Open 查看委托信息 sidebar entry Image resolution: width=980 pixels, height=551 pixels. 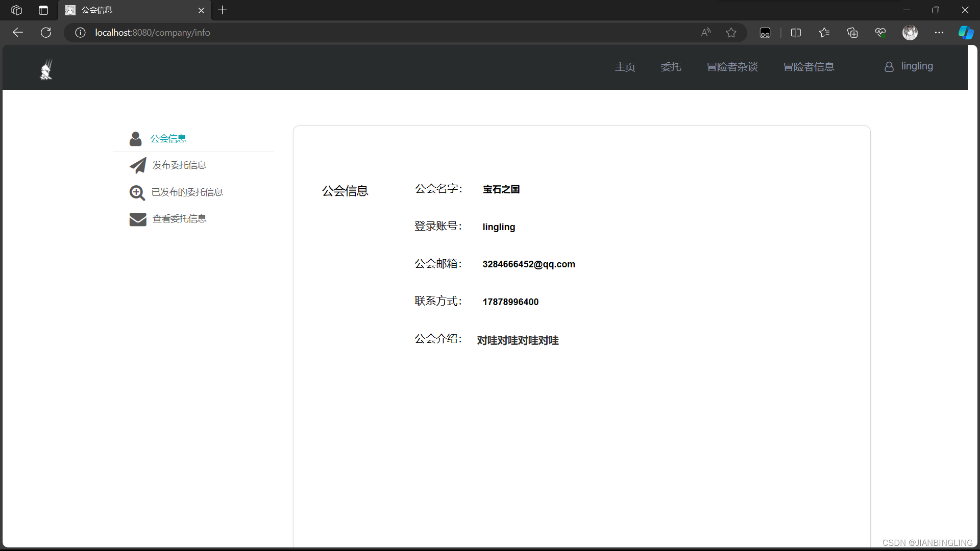(179, 219)
